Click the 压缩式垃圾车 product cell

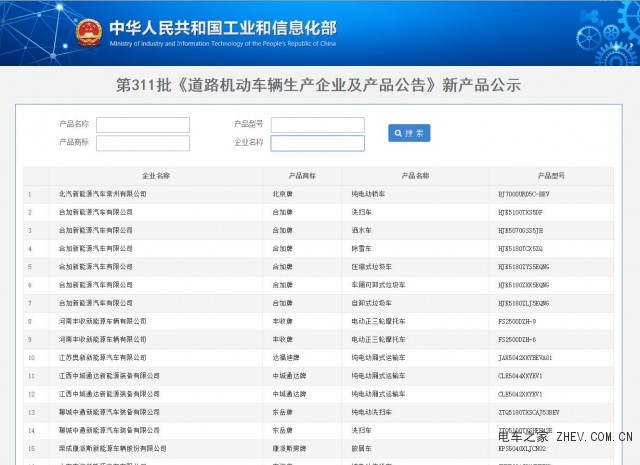(x=371, y=267)
